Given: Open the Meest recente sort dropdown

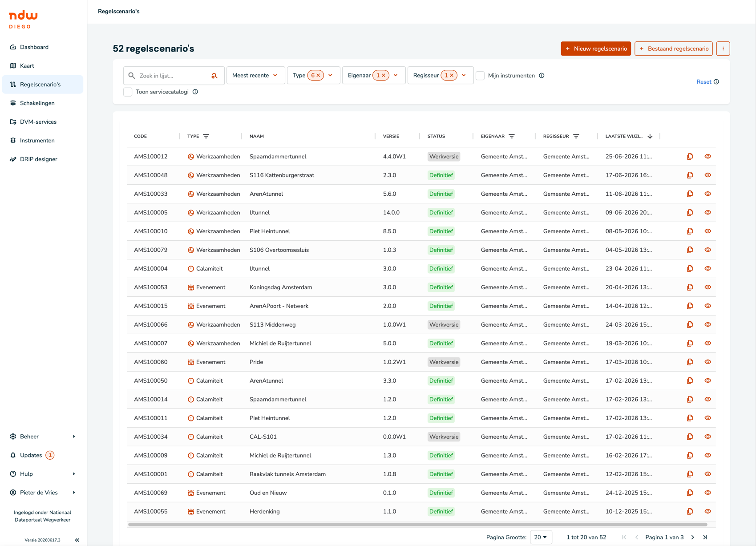Looking at the screenshot, I should (255, 76).
